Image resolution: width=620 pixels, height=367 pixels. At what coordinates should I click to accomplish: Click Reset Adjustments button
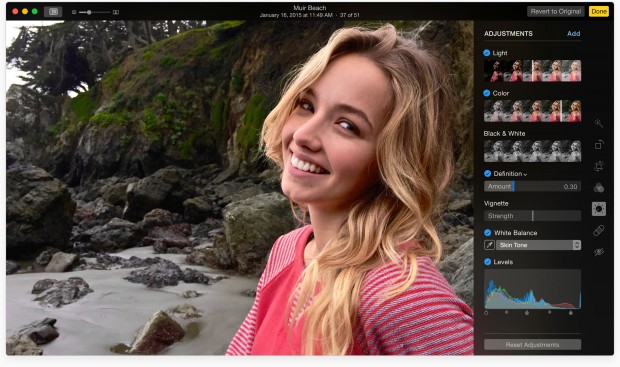(x=532, y=344)
